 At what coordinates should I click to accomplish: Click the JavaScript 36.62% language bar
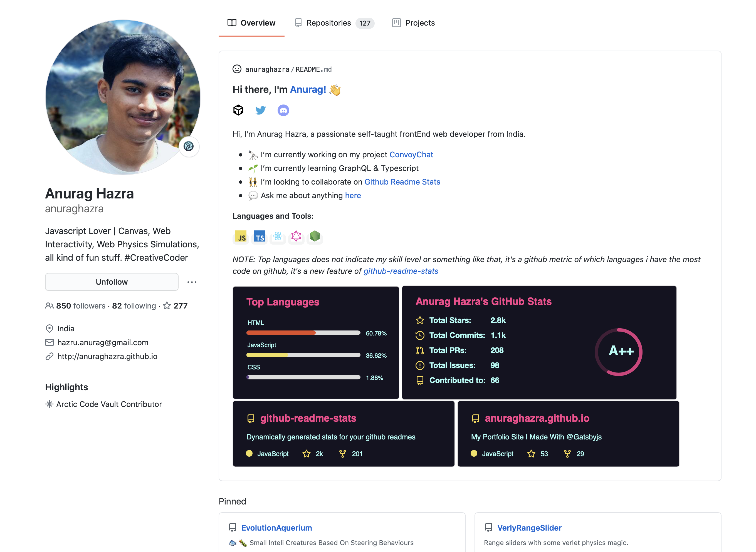tap(303, 355)
